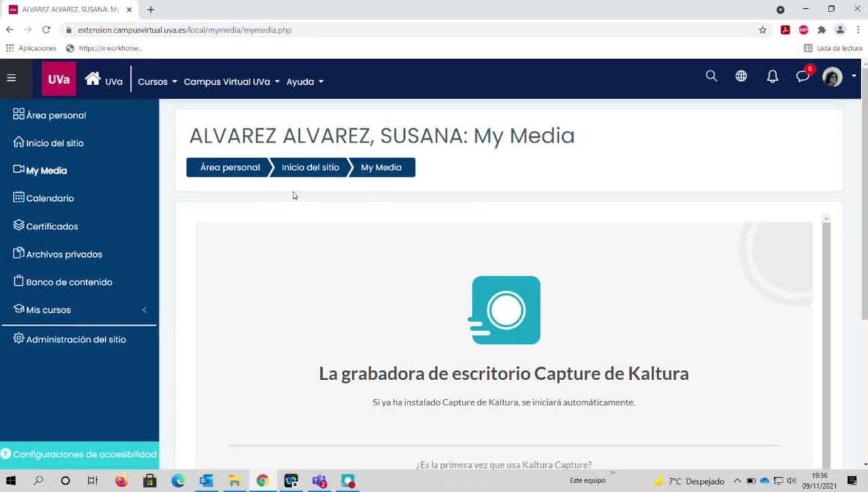Click the My Media breadcrumb

[381, 168]
